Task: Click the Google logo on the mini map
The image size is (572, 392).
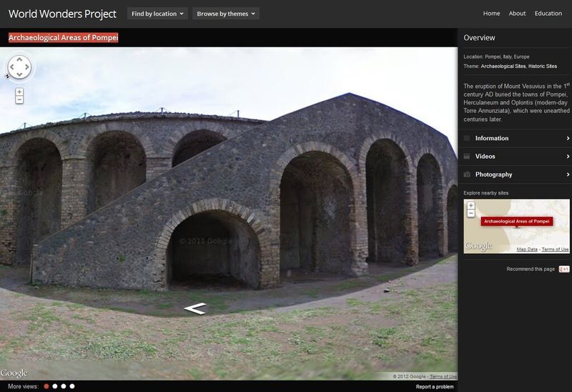Action: click(478, 246)
